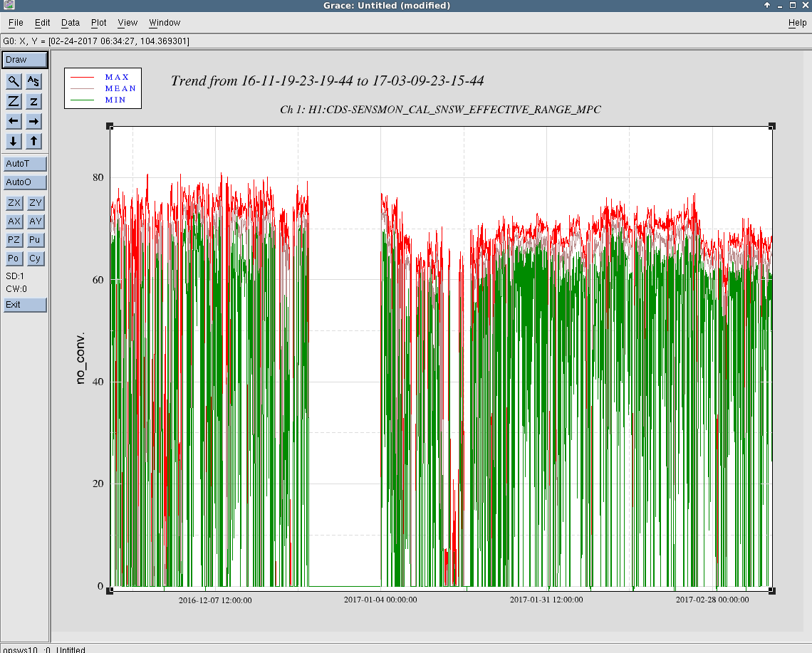Click the CW:0 status text
The width and height of the screenshot is (812, 653).
[16, 290]
